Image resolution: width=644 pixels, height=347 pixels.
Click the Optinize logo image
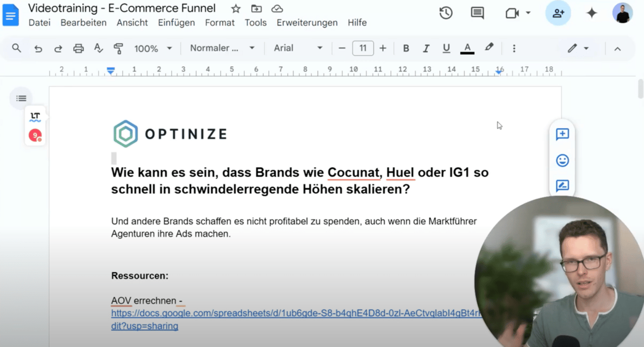coord(170,133)
